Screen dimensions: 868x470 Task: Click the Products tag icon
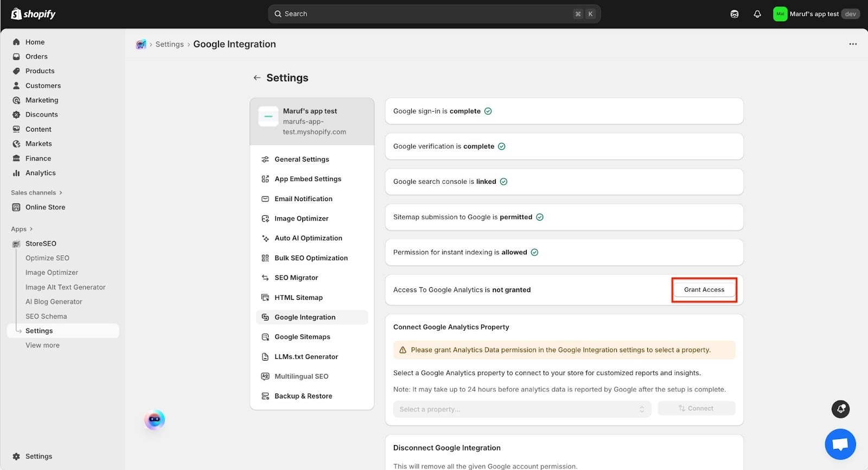(x=16, y=71)
